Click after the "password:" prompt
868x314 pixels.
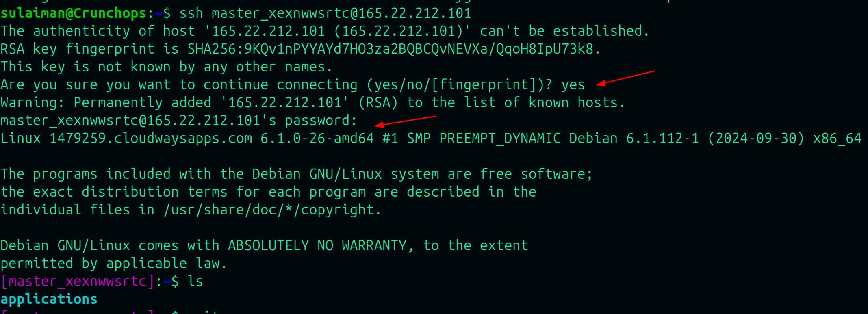(x=364, y=121)
